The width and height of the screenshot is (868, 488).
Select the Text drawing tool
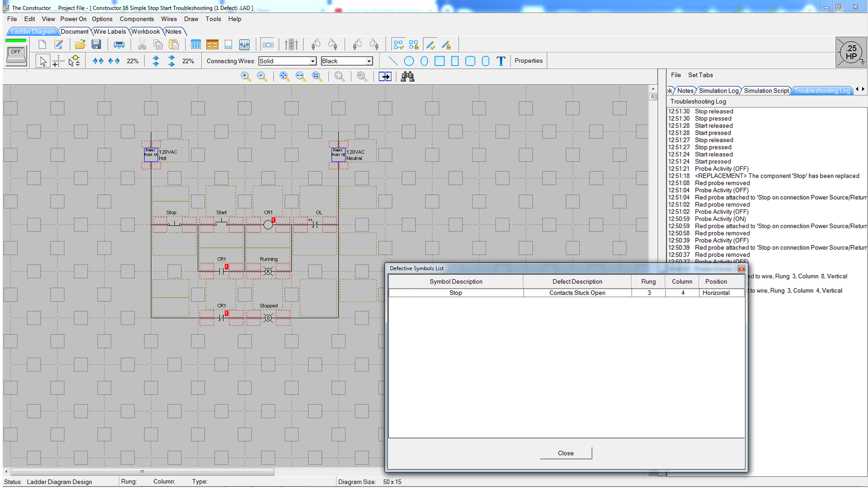coord(500,61)
